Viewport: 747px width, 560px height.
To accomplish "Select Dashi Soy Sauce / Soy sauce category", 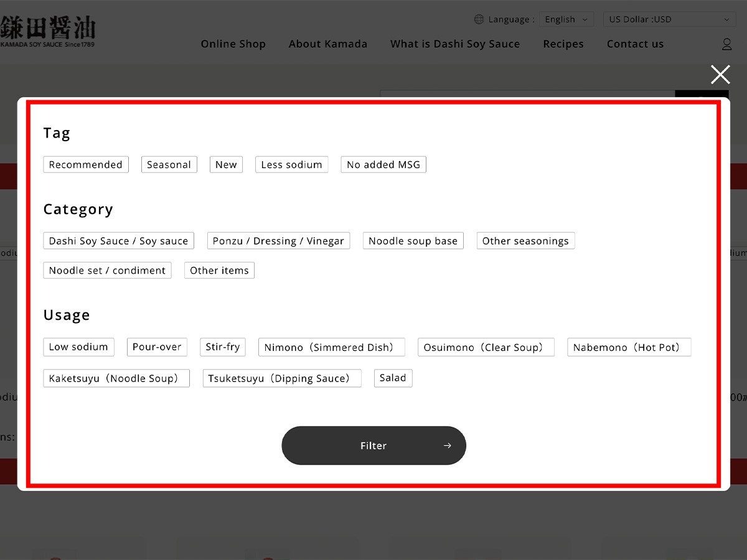I will 118,241.
